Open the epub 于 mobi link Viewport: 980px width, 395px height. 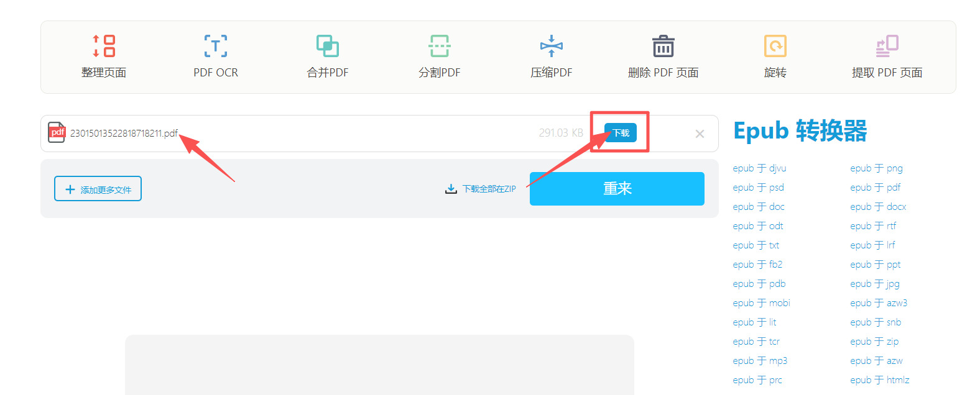point(761,303)
